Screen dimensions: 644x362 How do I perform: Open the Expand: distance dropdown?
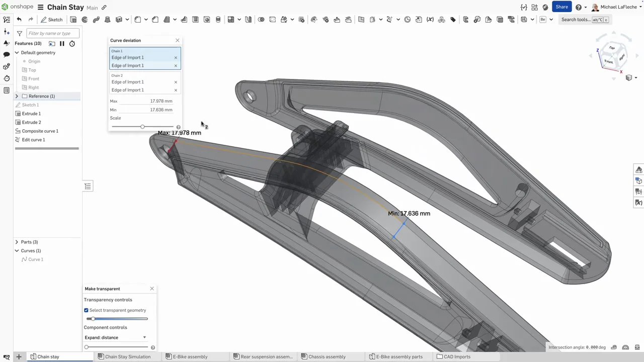(x=115, y=337)
